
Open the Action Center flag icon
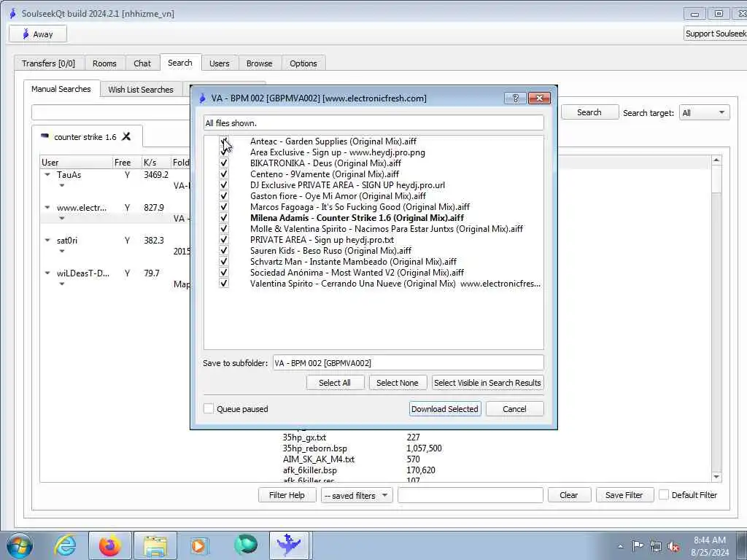(638, 545)
